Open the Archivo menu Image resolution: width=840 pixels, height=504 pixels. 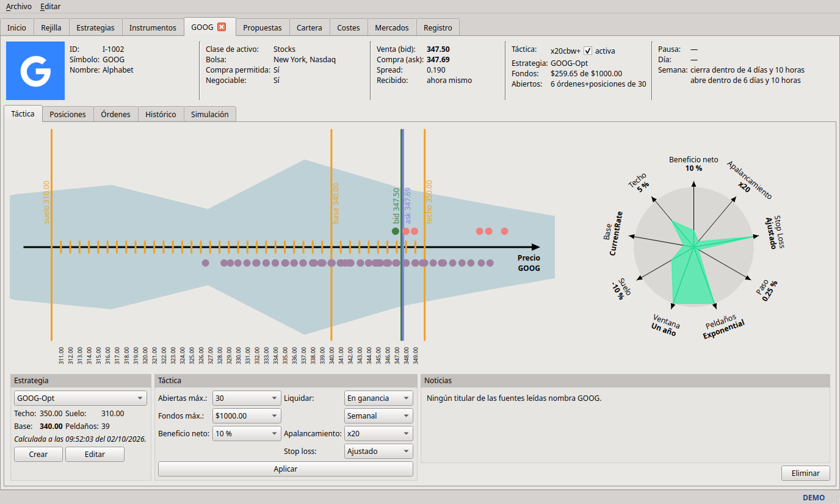click(x=18, y=6)
